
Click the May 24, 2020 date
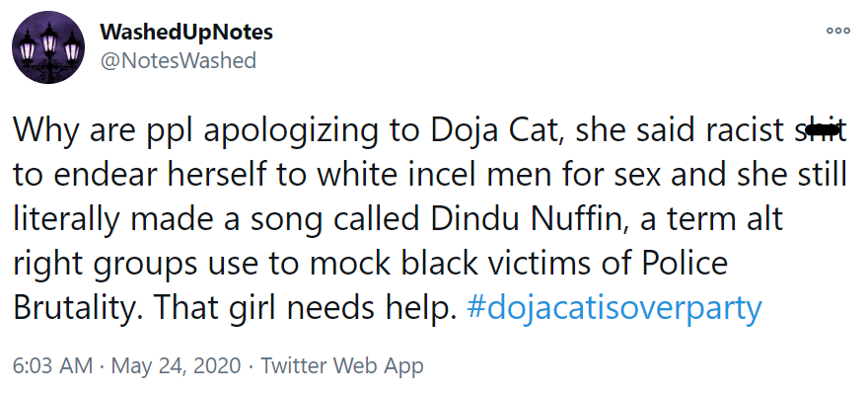pyautogui.click(x=176, y=366)
